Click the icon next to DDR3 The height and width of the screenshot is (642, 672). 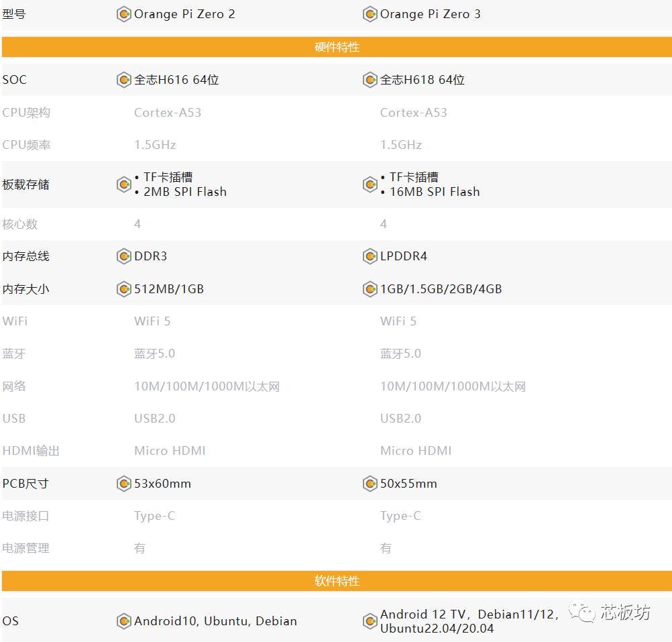[124, 256]
